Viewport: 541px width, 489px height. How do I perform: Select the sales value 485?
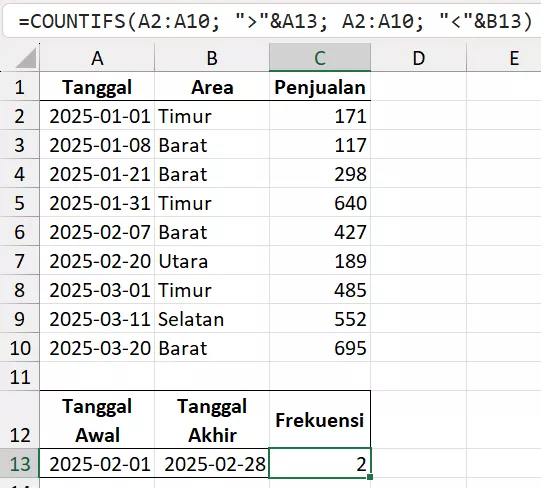320,290
